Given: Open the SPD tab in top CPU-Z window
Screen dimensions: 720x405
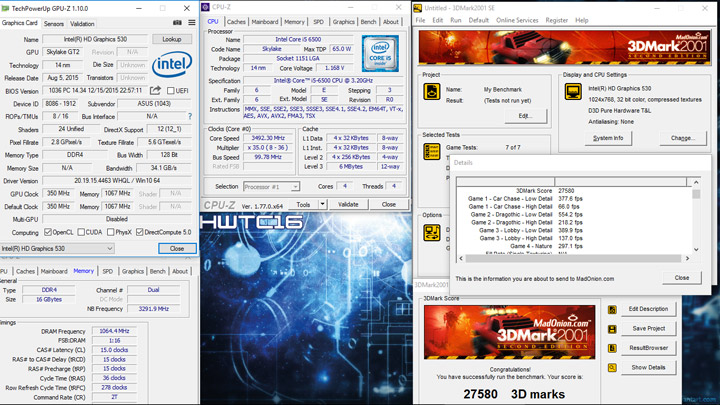Looking at the screenshot, I should (318, 22).
